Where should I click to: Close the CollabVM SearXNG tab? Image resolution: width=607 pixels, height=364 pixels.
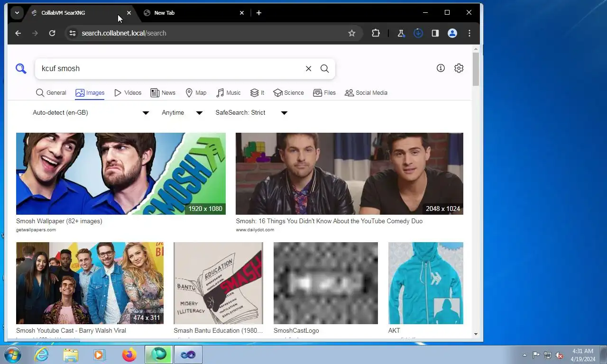[x=129, y=13]
